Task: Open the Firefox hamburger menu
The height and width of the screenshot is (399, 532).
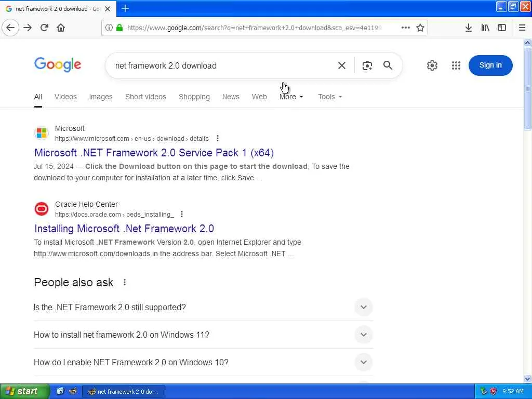Action: (522, 28)
